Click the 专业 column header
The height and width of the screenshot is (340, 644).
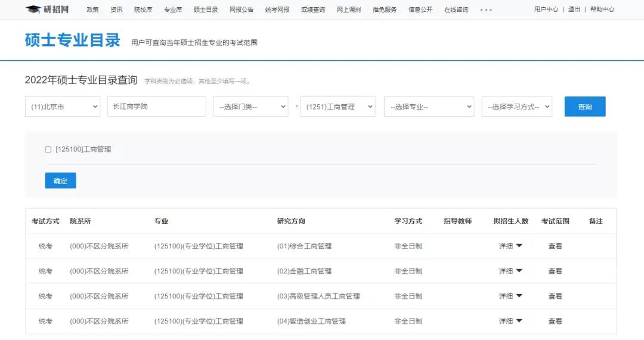(x=161, y=221)
